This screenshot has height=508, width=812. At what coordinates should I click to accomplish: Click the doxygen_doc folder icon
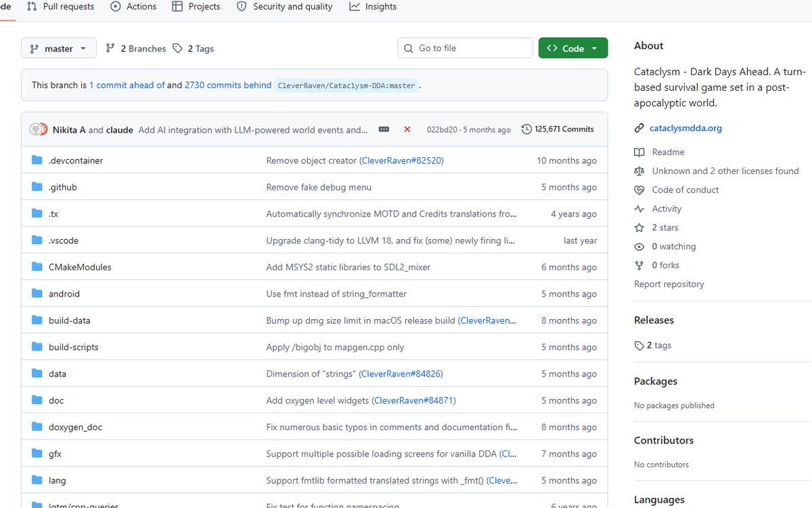point(37,427)
